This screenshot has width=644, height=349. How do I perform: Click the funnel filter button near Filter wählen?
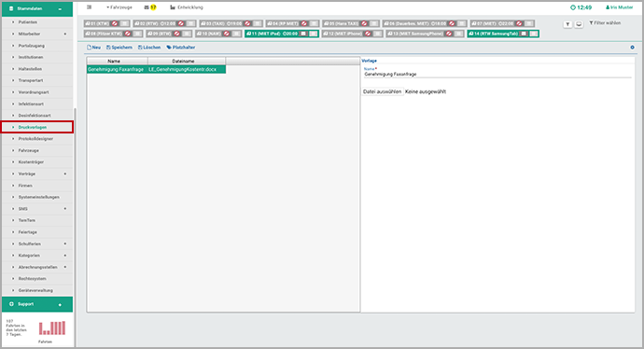[567, 24]
